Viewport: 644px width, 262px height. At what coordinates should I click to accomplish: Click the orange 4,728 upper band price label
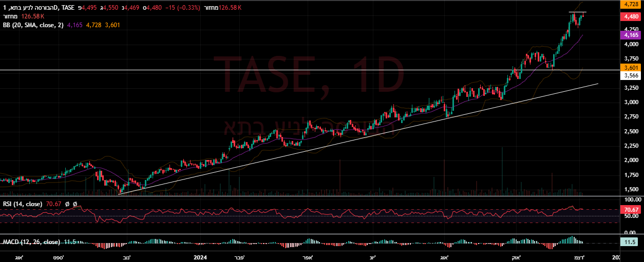tap(630, 4)
